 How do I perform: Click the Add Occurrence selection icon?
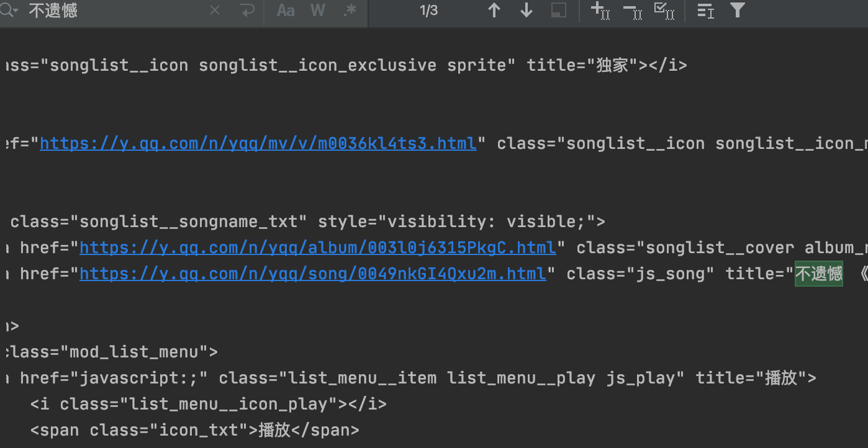pos(600,10)
